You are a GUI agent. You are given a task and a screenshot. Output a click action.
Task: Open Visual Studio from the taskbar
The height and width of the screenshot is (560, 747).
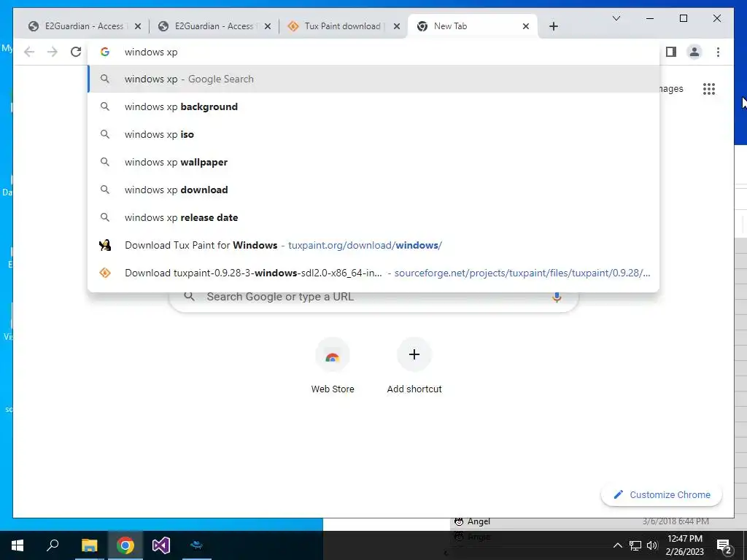click(x=161, y=545)
